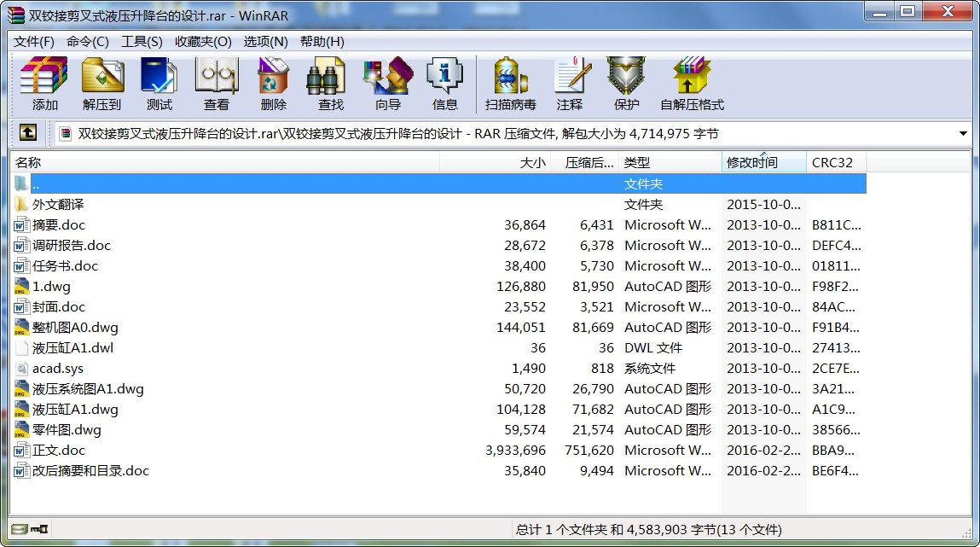Show archive 信息 (Info) icon
980x547 pixels.
tap(444, 84)
